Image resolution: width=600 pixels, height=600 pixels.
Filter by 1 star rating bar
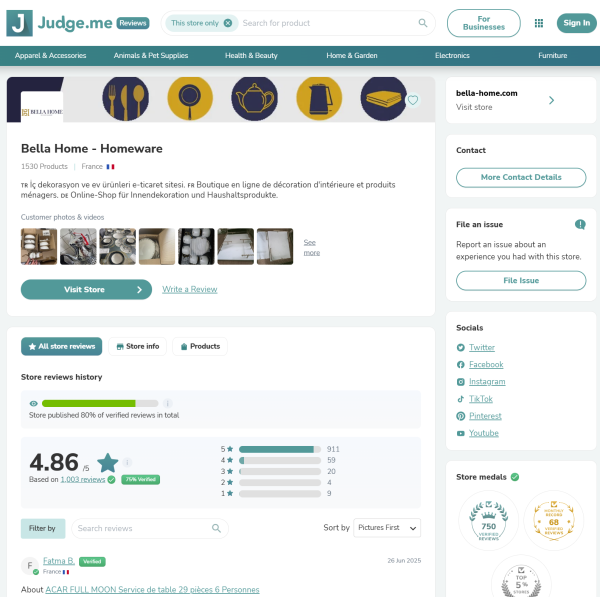(x=280, y=494)
